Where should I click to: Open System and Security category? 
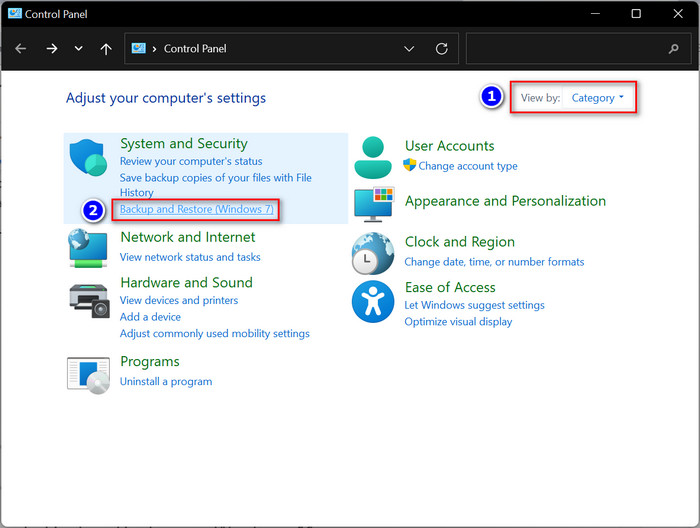pyautogui.click(x=184, y=144)
